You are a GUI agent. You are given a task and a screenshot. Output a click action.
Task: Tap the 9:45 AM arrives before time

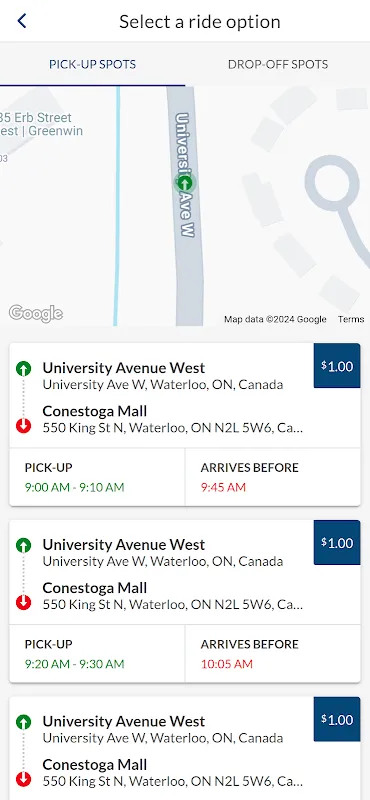223,487
